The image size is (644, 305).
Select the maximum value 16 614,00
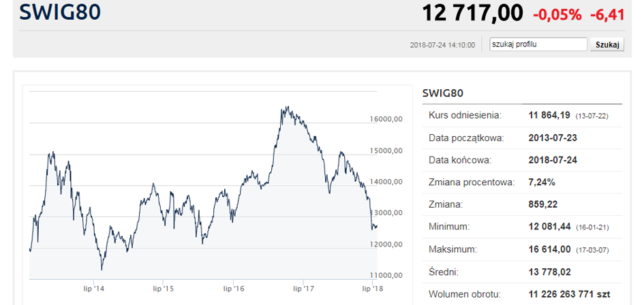(x=549, y=249)
